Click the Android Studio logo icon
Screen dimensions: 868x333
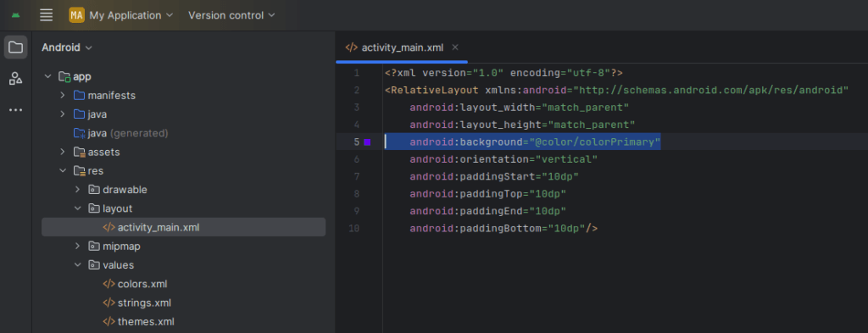click(15, 15)
